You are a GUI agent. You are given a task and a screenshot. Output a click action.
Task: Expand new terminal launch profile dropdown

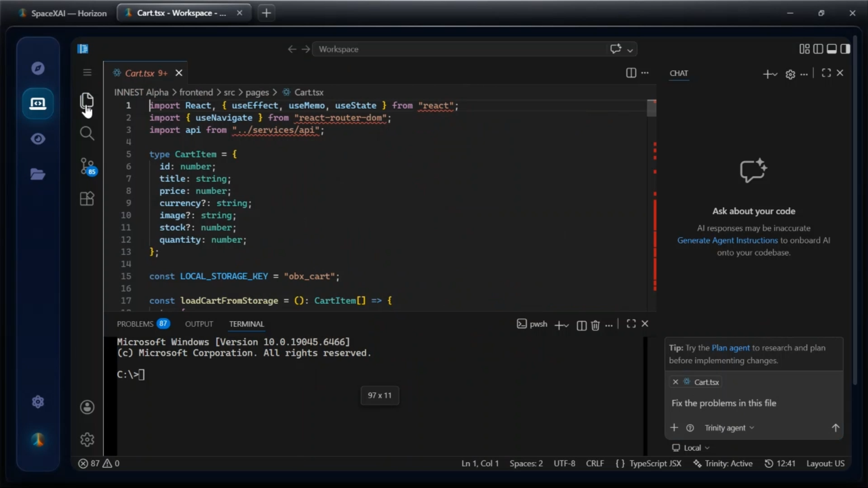pos(567,325)
